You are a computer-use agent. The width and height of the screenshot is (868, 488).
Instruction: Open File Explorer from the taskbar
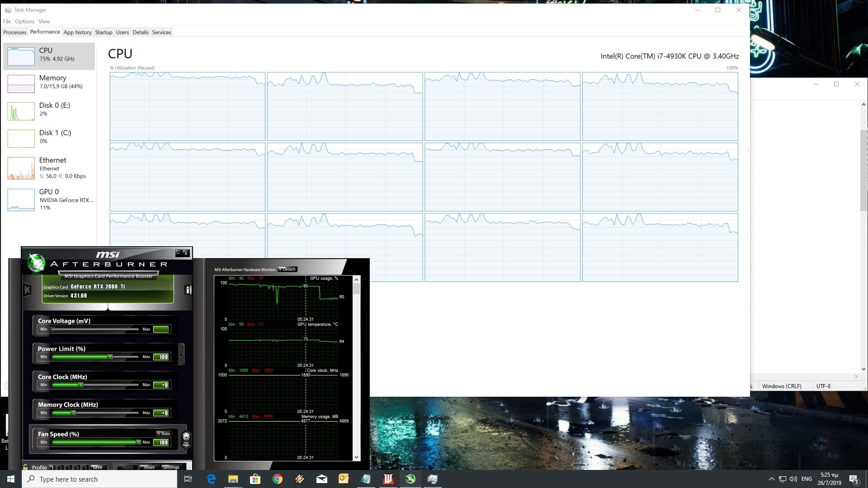pyautogui.click(x=233, y=479)
